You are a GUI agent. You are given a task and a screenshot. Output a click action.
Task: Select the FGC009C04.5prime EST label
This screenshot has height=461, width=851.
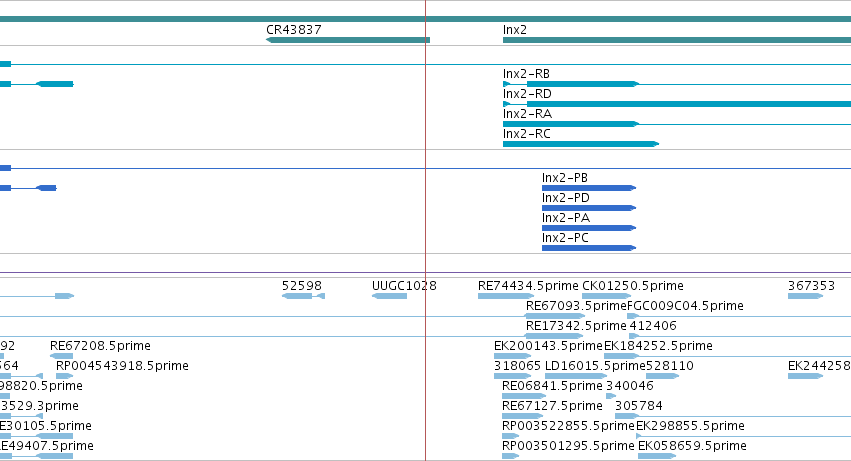pyautogui.click(x=685, y=306)
